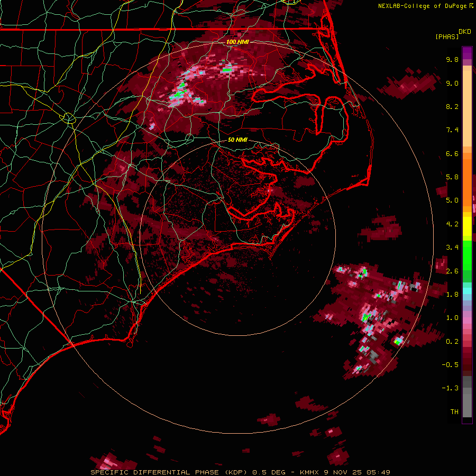The image size is (476, 476).
Task: Click the [PHAS] units label
Action: (447, 36)
